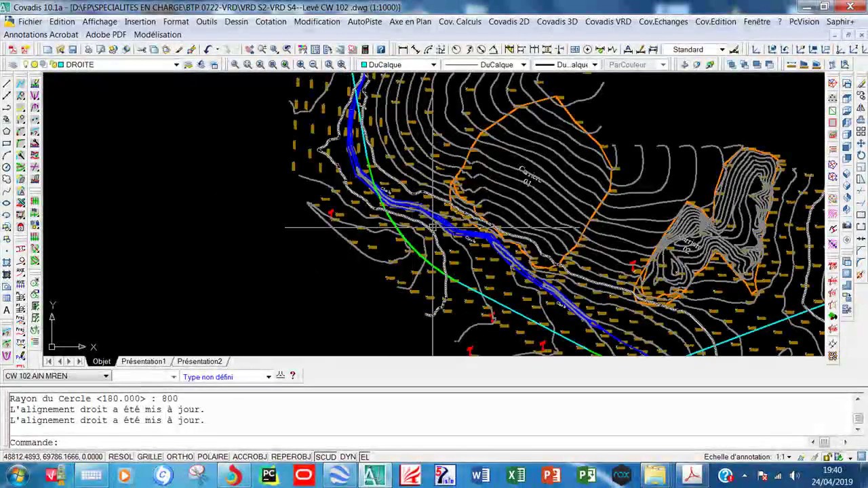This screenshot has width=868, height=488.
Task: Toggle SCUD dynamic UCS
Action: [x=325, y=457]
